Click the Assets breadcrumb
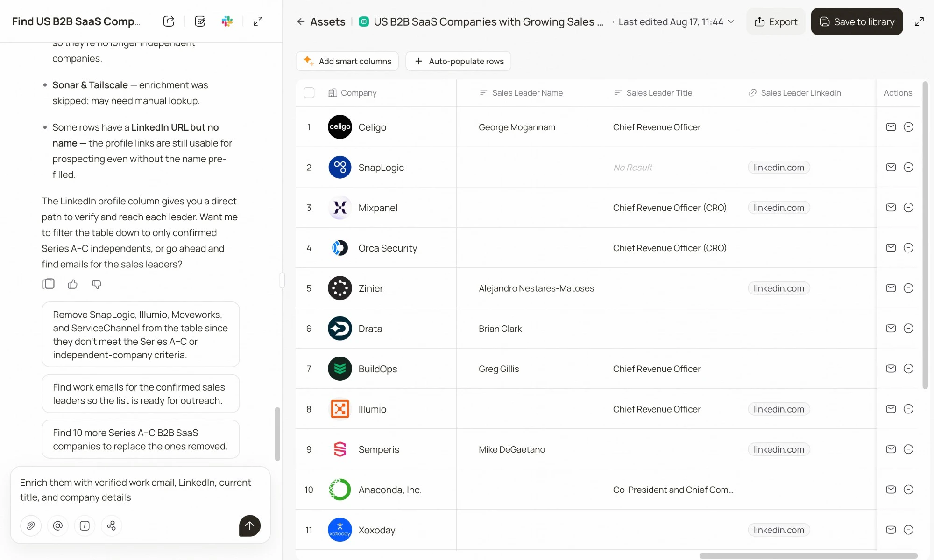Screen dimensions: 934x560 point(328,22)
